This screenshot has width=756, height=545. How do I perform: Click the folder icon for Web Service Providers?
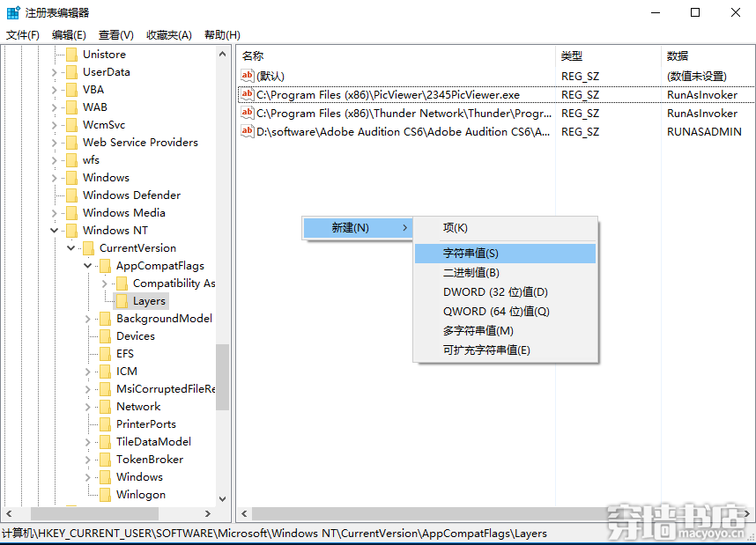pyautogui.click(x=72, y=143)
